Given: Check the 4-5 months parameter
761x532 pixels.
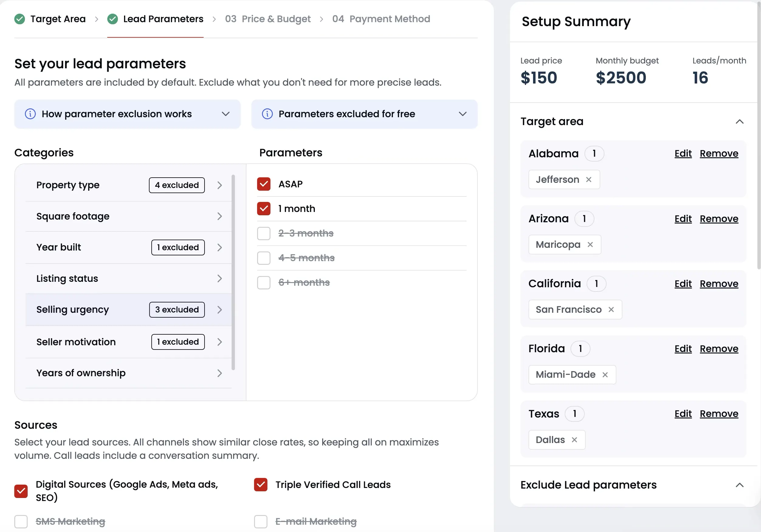Looking at the screenshot, I should (x=264, y=258).
